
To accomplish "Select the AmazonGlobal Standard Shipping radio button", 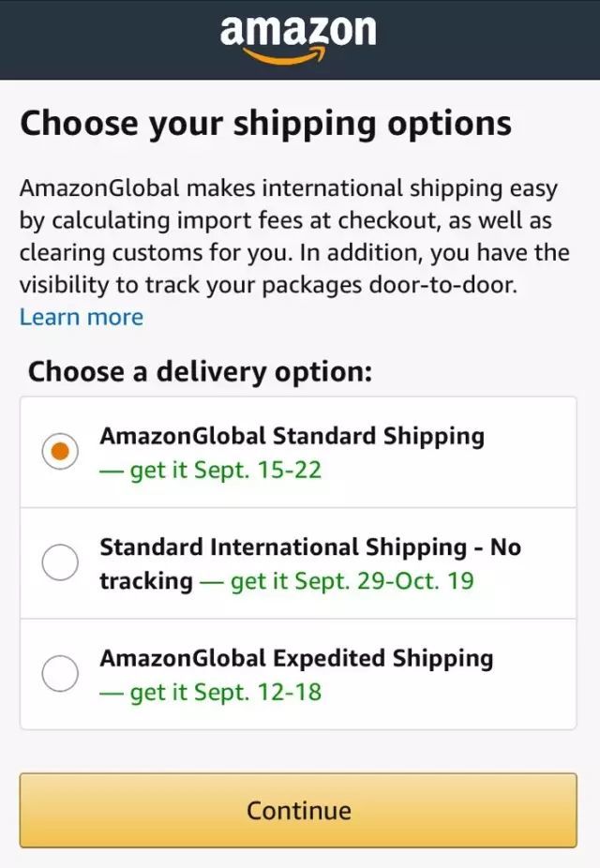I will (x=61, y=452).
